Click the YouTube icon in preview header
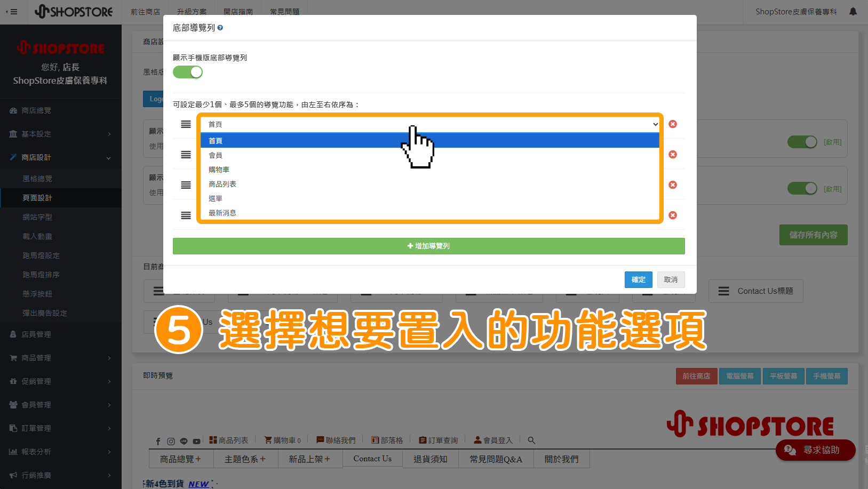Viewport: 868px width, 489px height. (196, 441)
